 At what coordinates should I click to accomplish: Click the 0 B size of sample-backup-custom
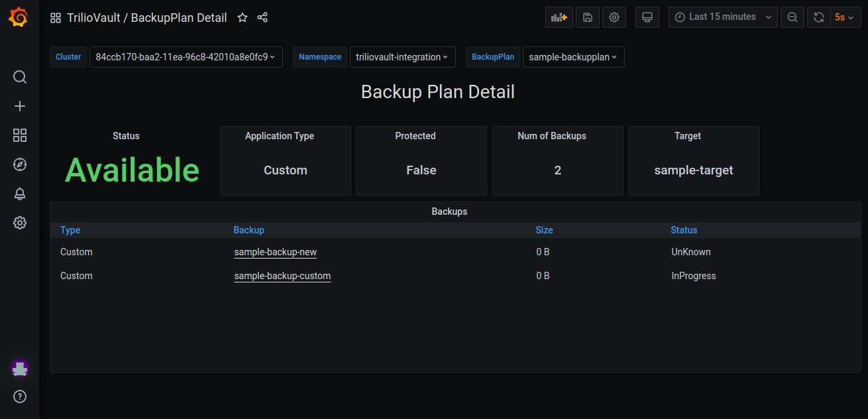coord(543,276)
